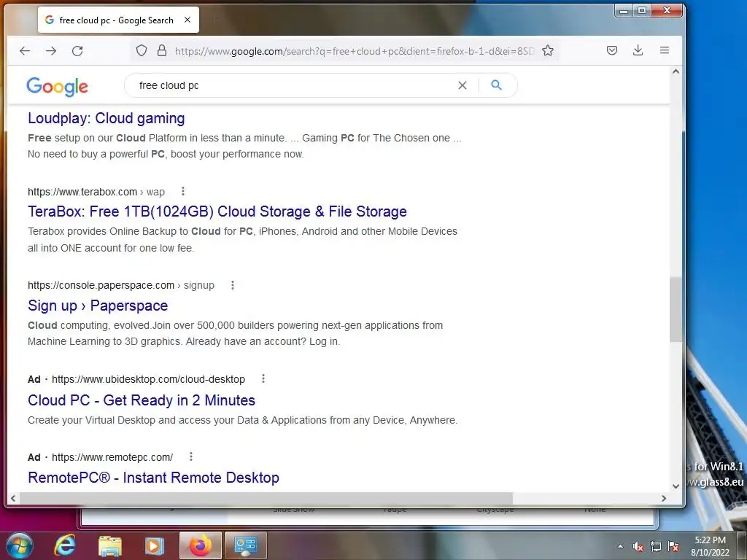Click the horizontal scrollbar left arrow
The image size is (747, 560).
[13, 498]
